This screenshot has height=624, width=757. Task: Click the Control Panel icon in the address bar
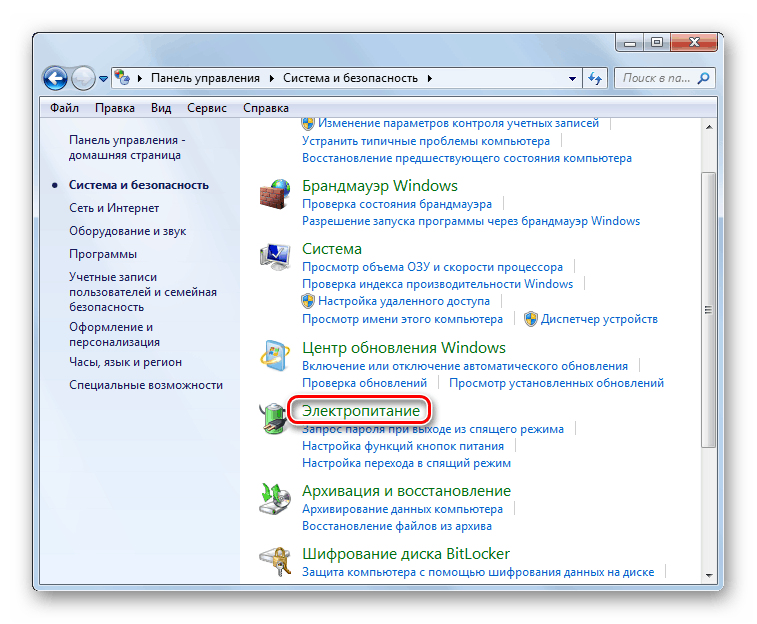coord(123,77)
